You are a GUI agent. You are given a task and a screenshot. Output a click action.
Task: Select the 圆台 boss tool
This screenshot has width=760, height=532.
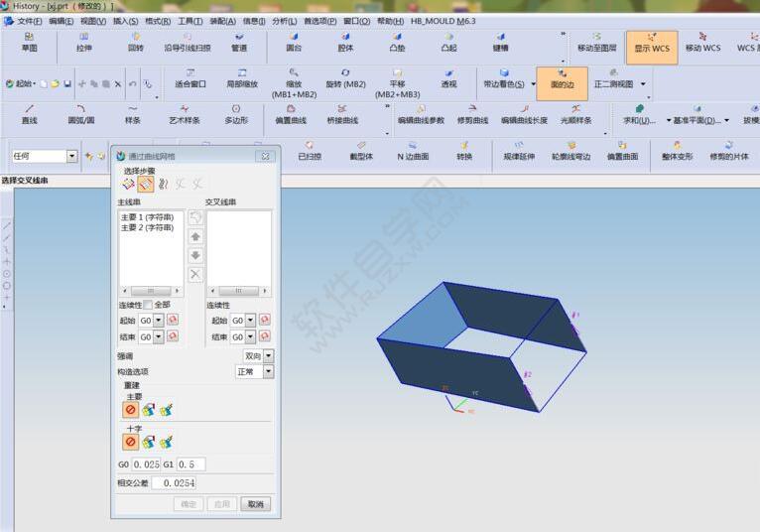coord(294,43)
